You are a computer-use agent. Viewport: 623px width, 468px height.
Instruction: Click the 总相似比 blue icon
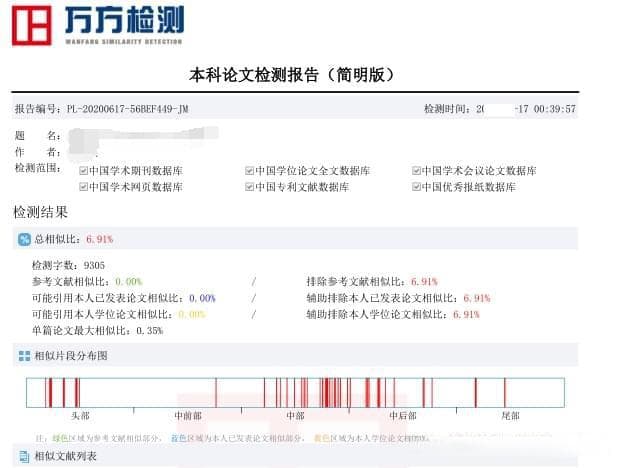pyautogui.click(x=24, y=239)
